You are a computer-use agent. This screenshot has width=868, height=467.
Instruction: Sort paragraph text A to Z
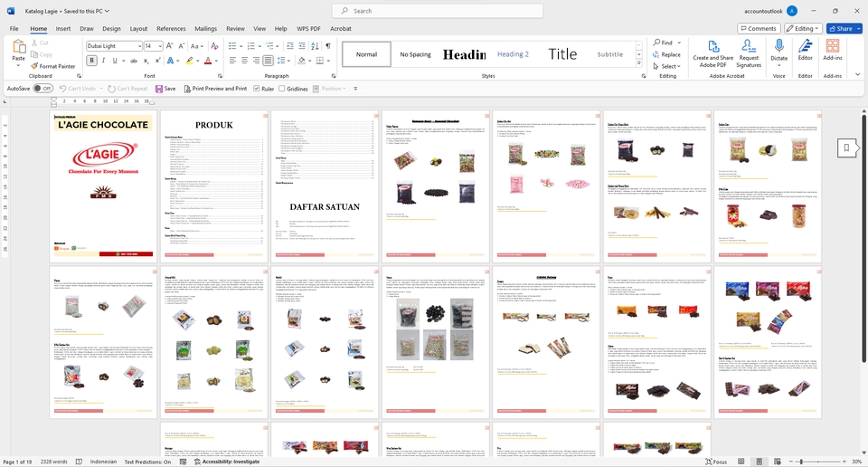coord(316,46)
